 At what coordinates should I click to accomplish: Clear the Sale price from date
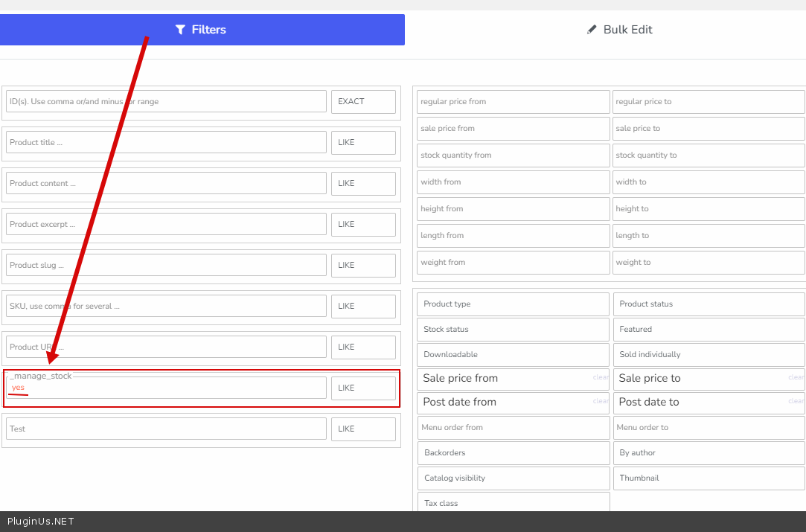point(601,378)
